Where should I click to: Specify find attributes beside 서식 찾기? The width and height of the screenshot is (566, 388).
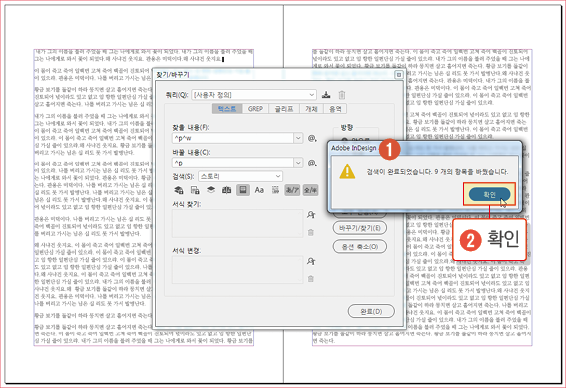point(311,215)
